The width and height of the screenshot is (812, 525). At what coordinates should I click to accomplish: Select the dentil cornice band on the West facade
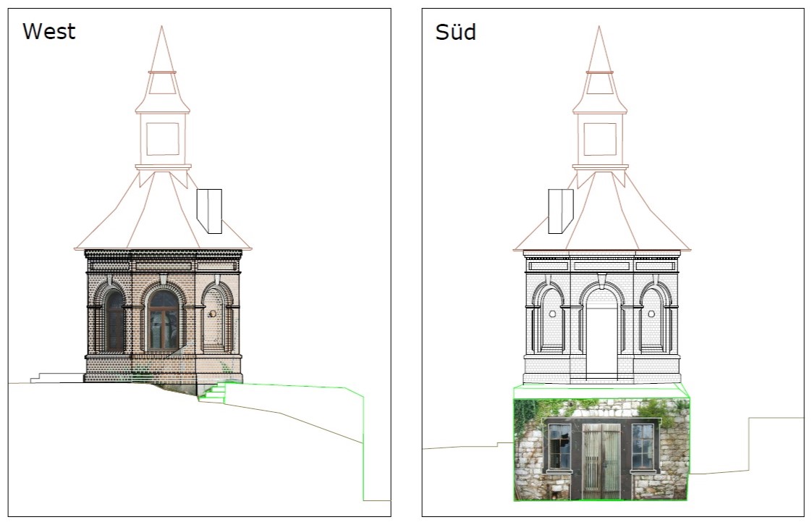pyautogui.click(x=162, y=254)
